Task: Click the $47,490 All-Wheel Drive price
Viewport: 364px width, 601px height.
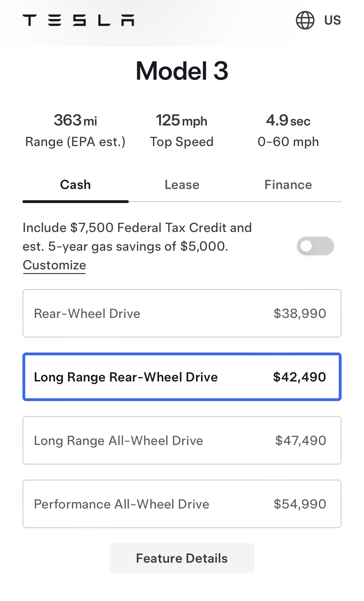Action: pos(301,441)
